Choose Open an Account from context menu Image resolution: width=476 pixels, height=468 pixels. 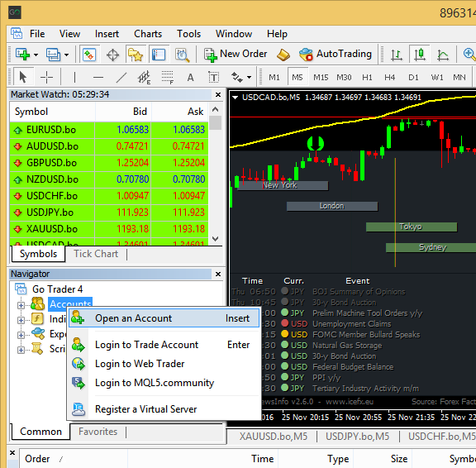pyautogui.click(x=164, y=318)
